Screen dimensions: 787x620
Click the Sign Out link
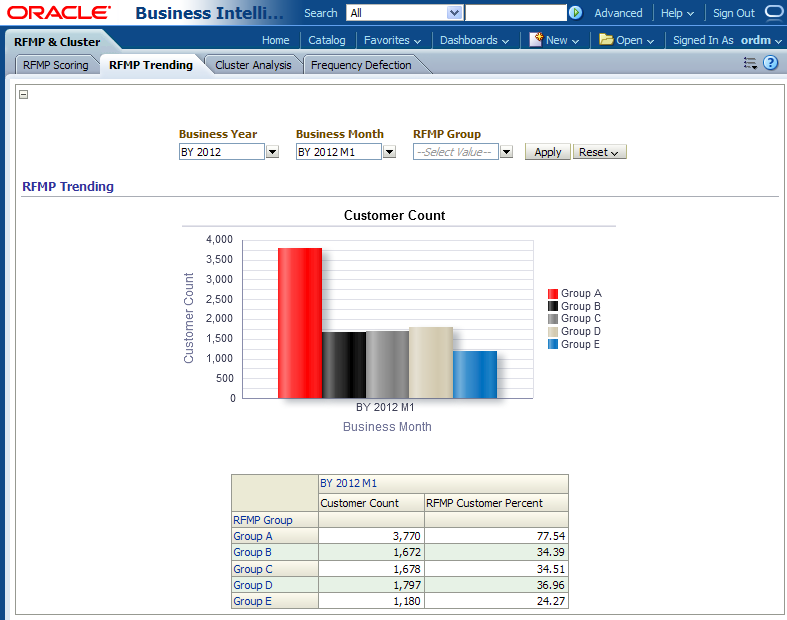coord(733,13)
